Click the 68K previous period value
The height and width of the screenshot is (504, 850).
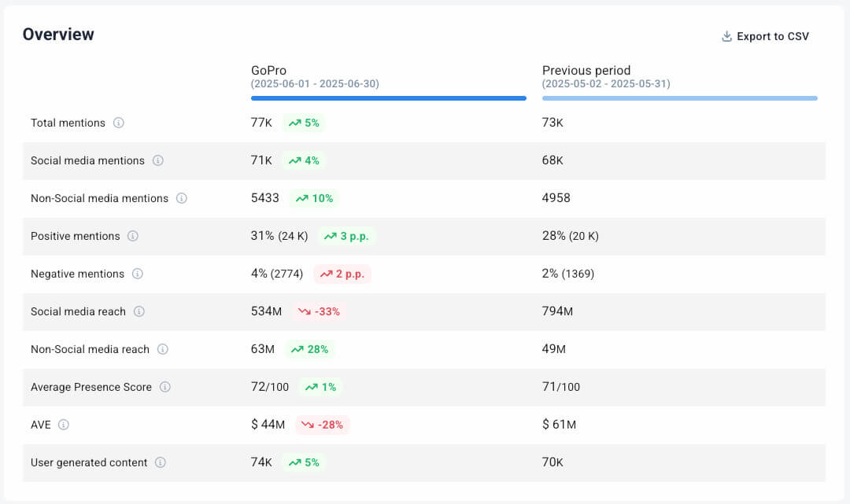[x=552, y=160]
